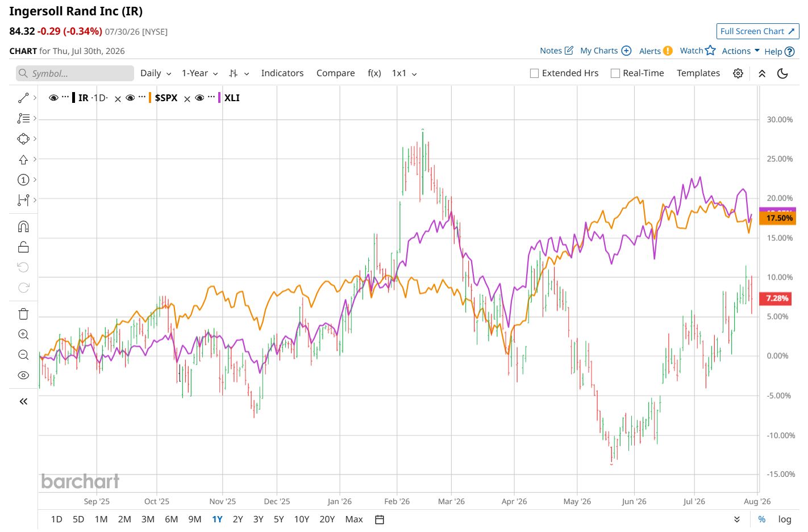Open the Actions dropdown menu
The image size is (808, 532).
[741, 51]
